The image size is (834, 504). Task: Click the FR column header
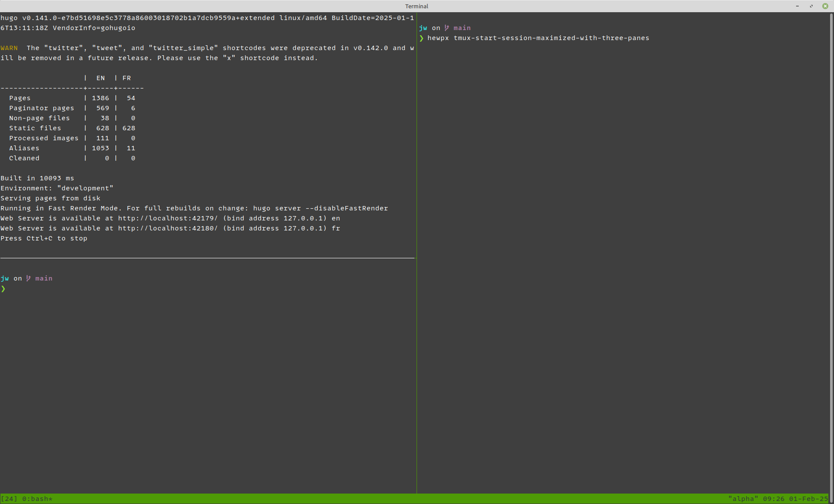[x=127, y=78]
